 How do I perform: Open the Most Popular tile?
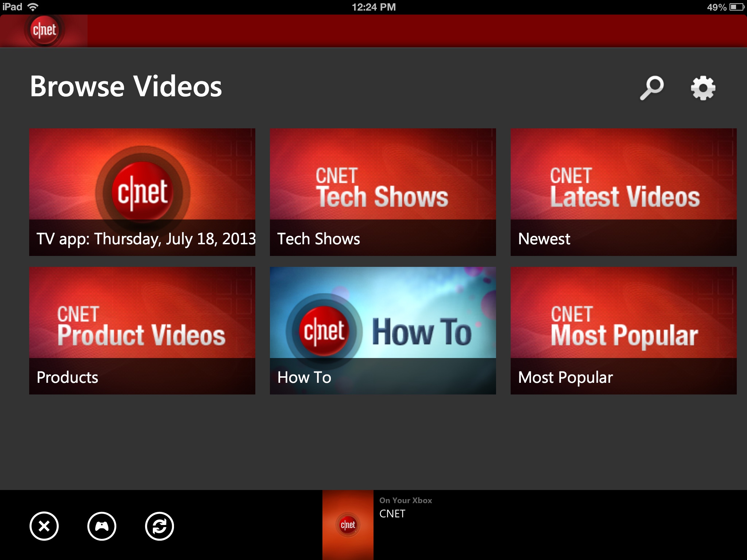[x=624, y=331]
